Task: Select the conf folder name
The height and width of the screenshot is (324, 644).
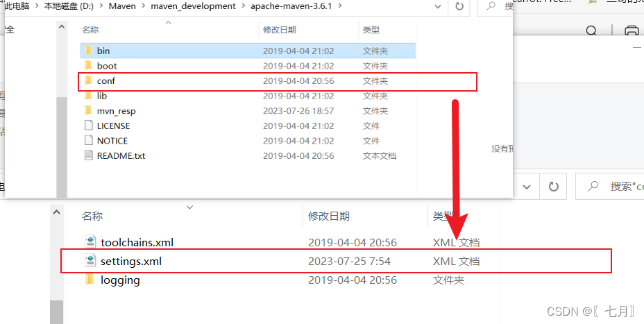Action: click(106, 81)
